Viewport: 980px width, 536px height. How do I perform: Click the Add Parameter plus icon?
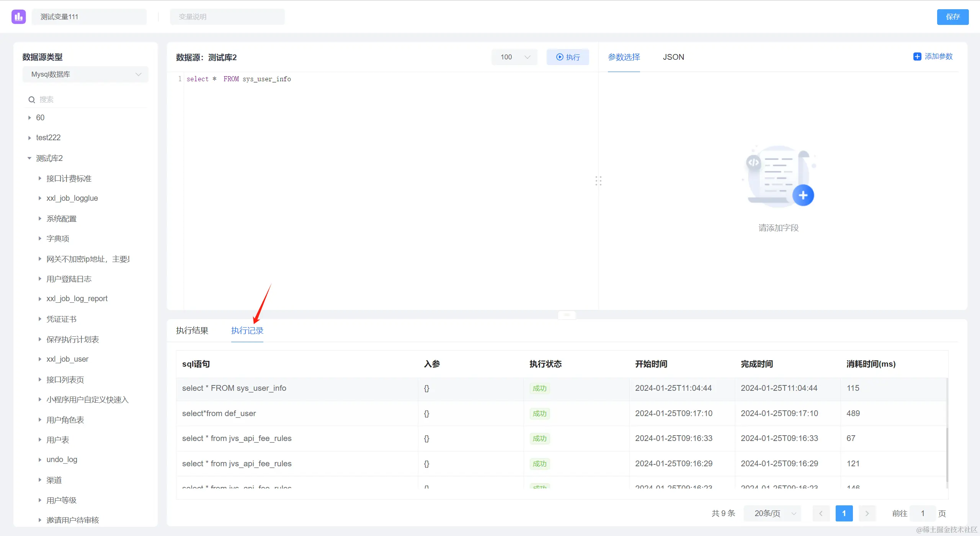917,57
